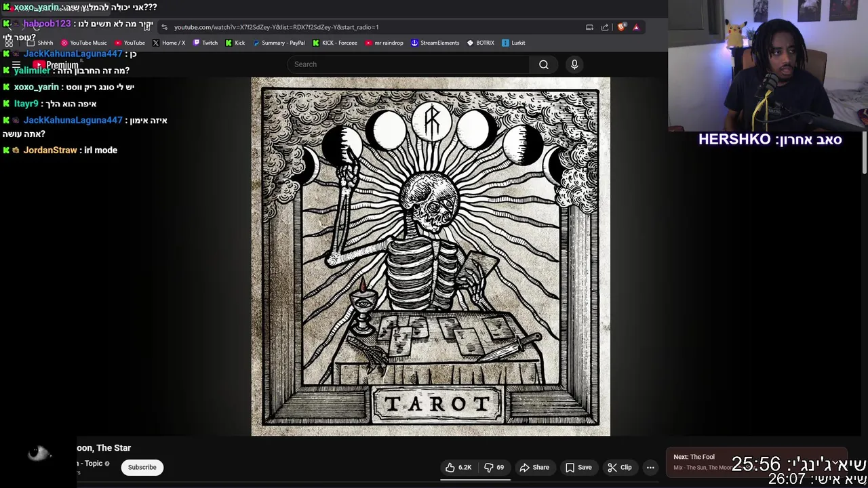Open the StreamElements bookmark
This screenshot has width=868, height=488.
point(435,43)
